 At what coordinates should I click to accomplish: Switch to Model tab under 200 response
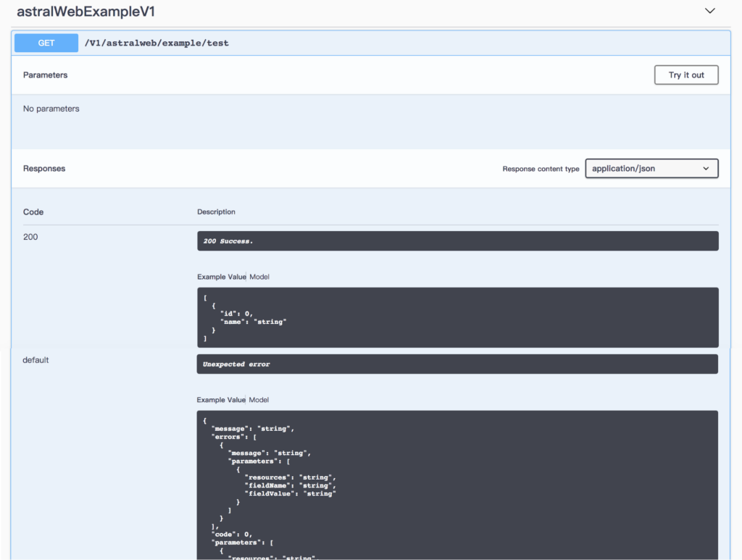259,277
